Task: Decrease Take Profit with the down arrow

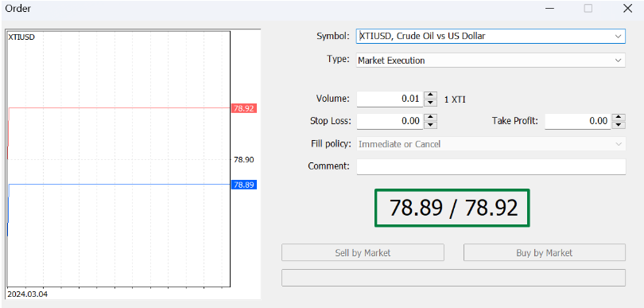Action: tap(619, 125)
